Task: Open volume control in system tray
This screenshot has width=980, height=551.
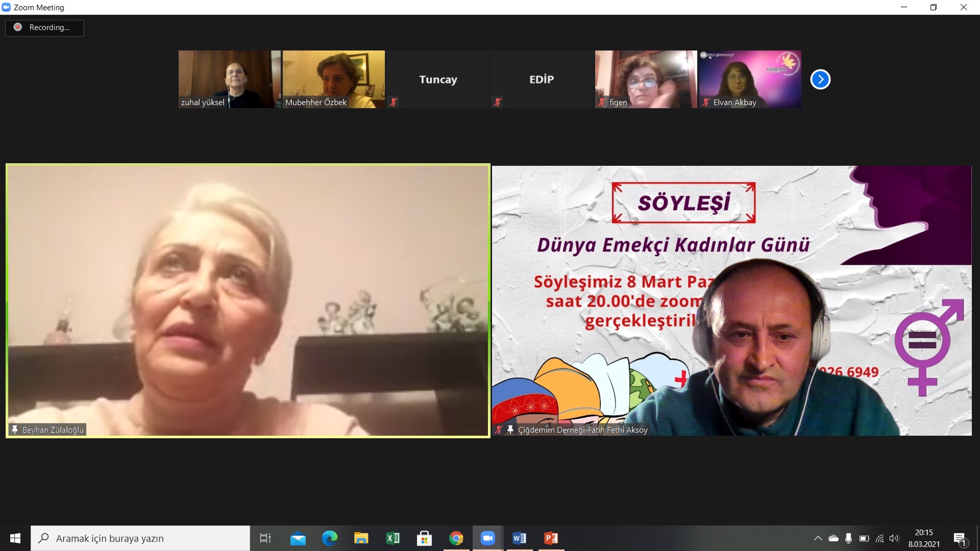Action: pos(894,539)
